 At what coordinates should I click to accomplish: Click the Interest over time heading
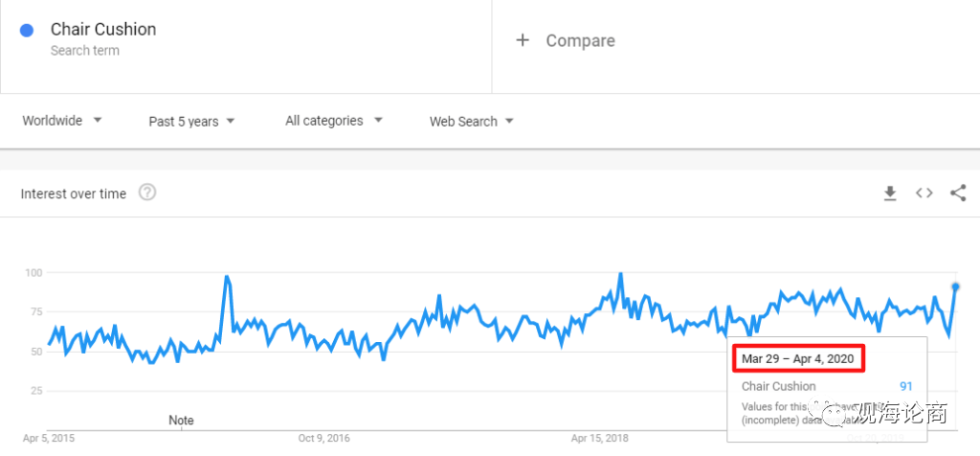click(x=74, y=194)
